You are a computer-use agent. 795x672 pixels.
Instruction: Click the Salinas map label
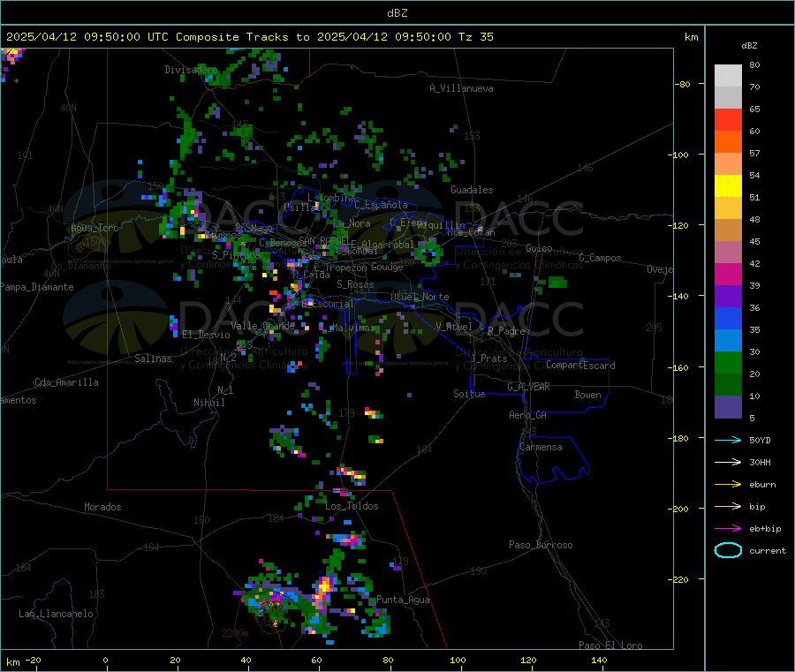click(153, 359)
